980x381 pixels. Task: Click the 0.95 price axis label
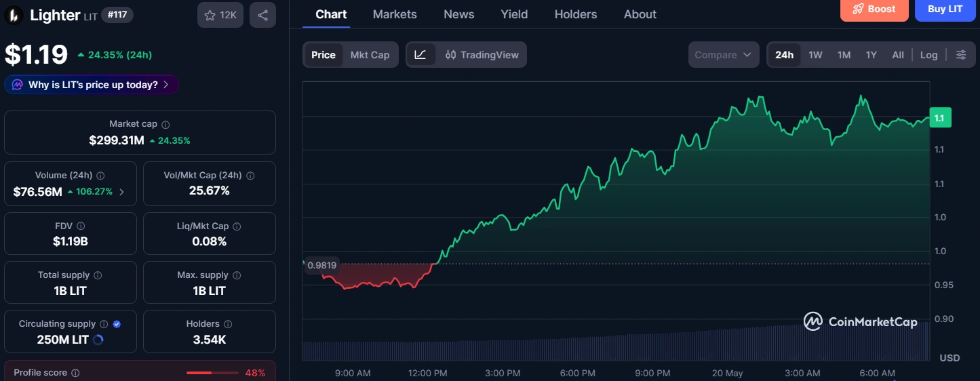943,285
